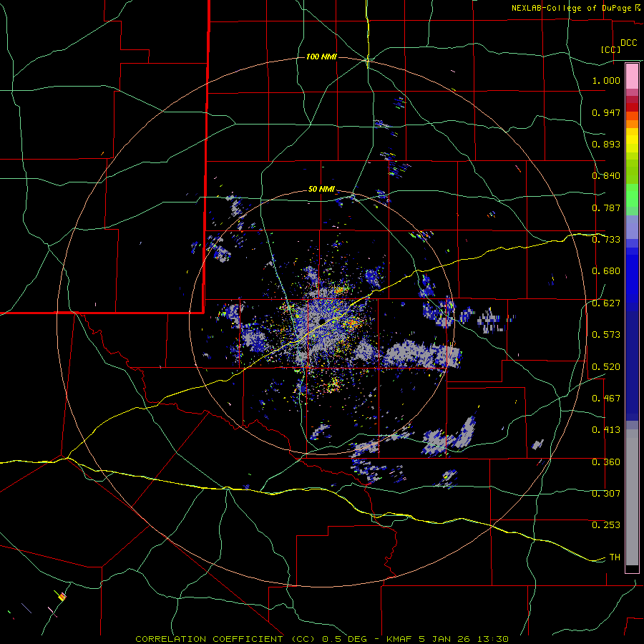This screenshot has width=644, height=644.
Task: Click the 0.467 legend value
Action: coord(606,399)
